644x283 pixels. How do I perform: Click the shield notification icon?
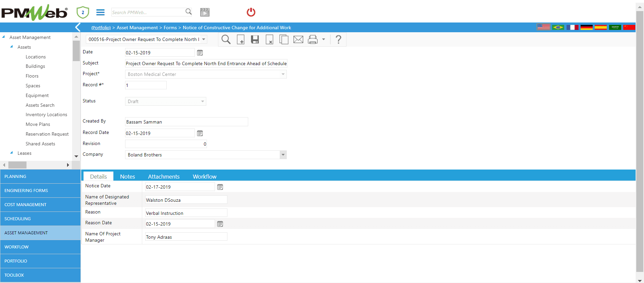pos(83,12)
